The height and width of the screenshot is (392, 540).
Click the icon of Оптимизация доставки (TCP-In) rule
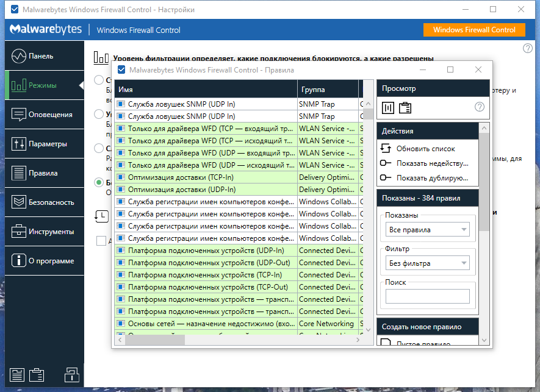(121, 177)
